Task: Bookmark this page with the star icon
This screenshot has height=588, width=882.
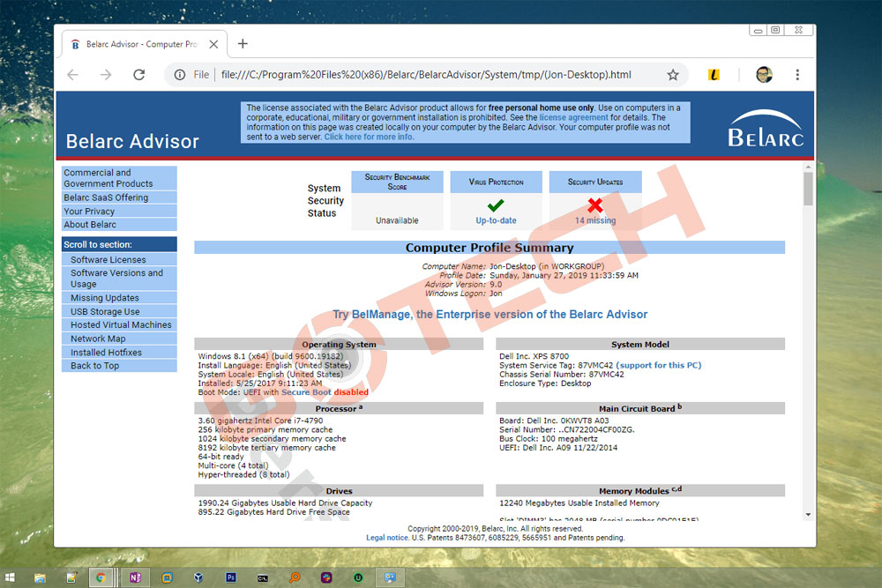Action: [673, 75]
